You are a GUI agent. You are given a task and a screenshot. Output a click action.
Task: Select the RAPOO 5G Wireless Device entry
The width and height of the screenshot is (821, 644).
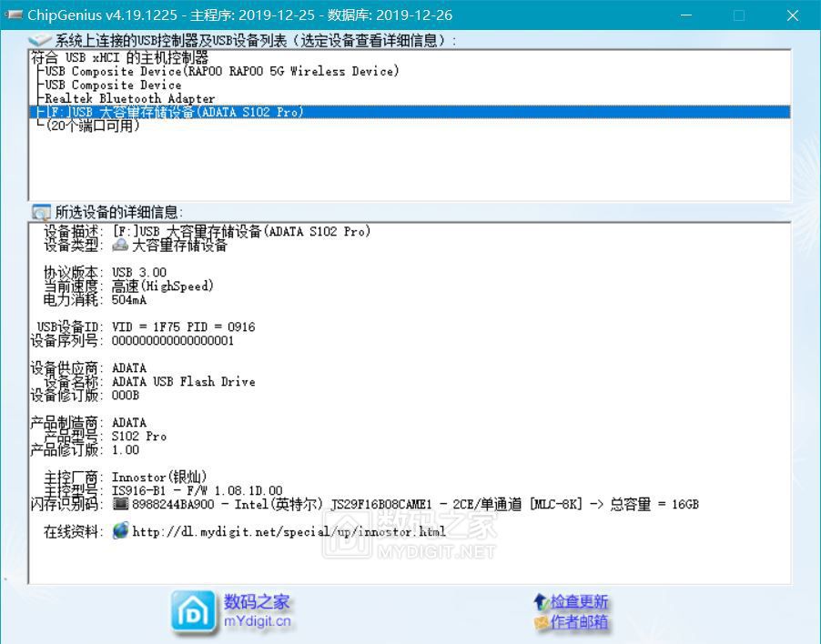(x=222, y=71)
